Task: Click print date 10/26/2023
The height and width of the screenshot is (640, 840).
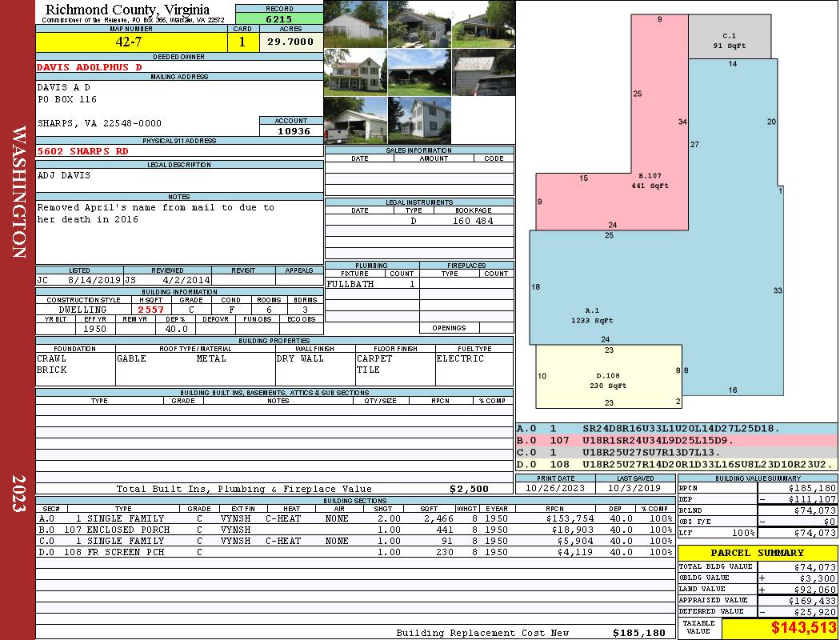Action: pos(555,488)
